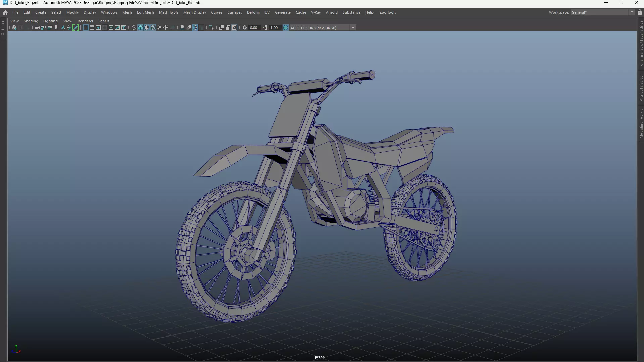Click the Isolate Select icon
Image resolution: width=644 pixels, height=362 pixels.
point(211,28)
